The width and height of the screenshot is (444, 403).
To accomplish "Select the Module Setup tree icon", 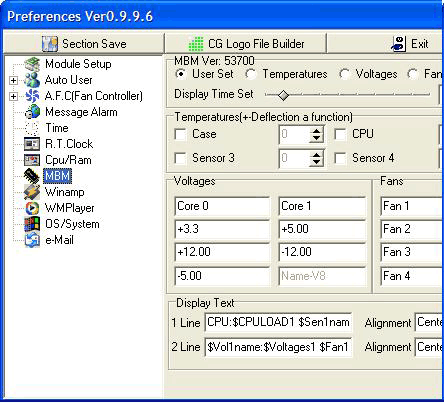I will click(x=32, y=64).
